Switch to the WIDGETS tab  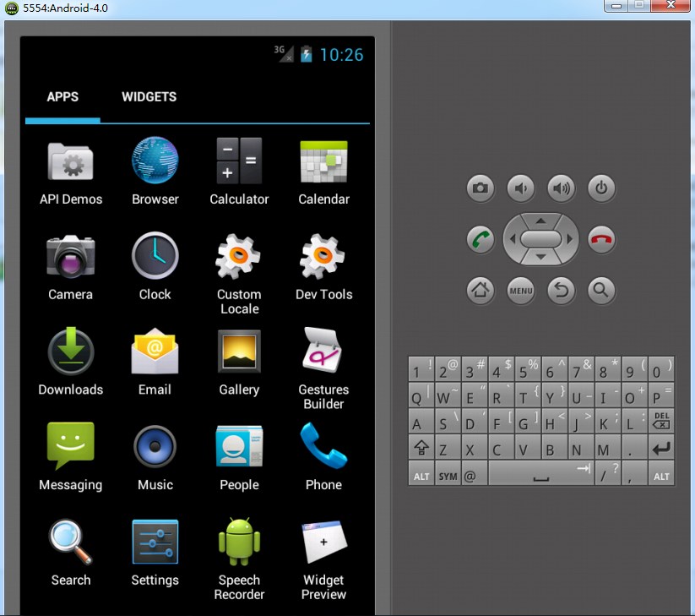point(149,97)
